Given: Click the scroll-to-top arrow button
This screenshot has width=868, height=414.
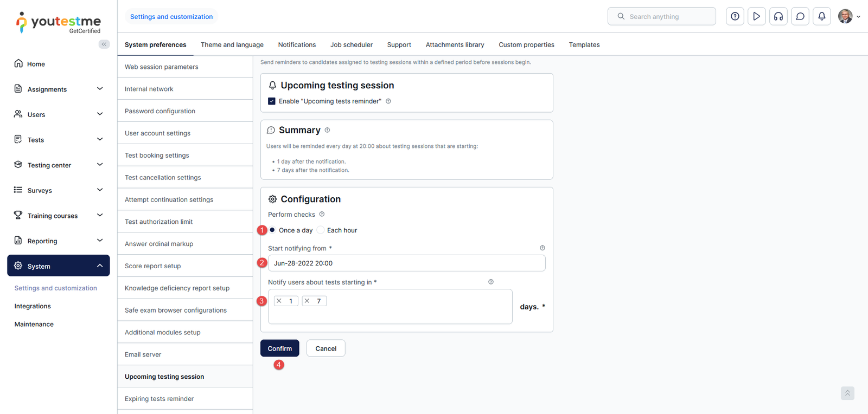Looking at the screenshot, I should tap(847, 393).
